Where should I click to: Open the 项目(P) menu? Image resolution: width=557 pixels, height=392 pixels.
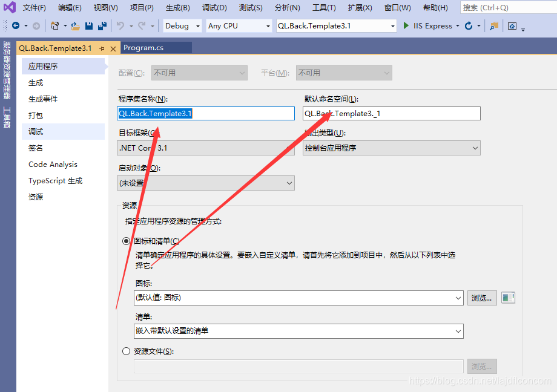142,7
